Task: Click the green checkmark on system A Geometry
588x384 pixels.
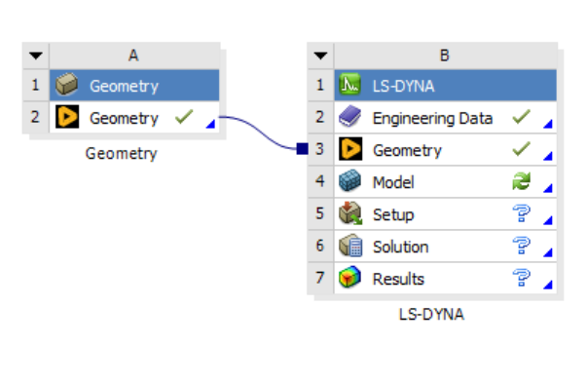Action: 184,117
